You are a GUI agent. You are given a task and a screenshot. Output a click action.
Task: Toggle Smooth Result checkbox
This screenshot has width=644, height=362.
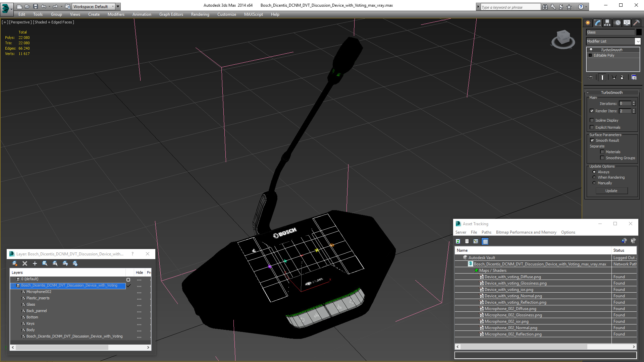pyautogui.click(x=592, y=140)
